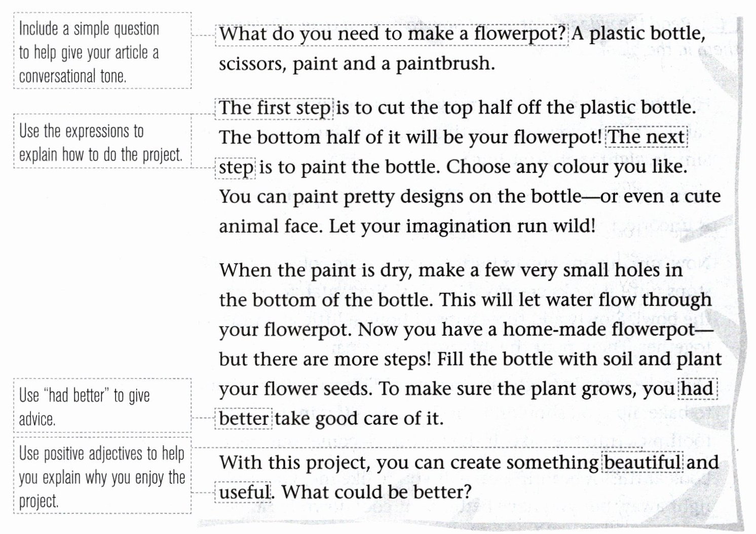Click the words "home-made flowerpot"
This screenshot has height=534, width=756.
[x=598, y=330]
